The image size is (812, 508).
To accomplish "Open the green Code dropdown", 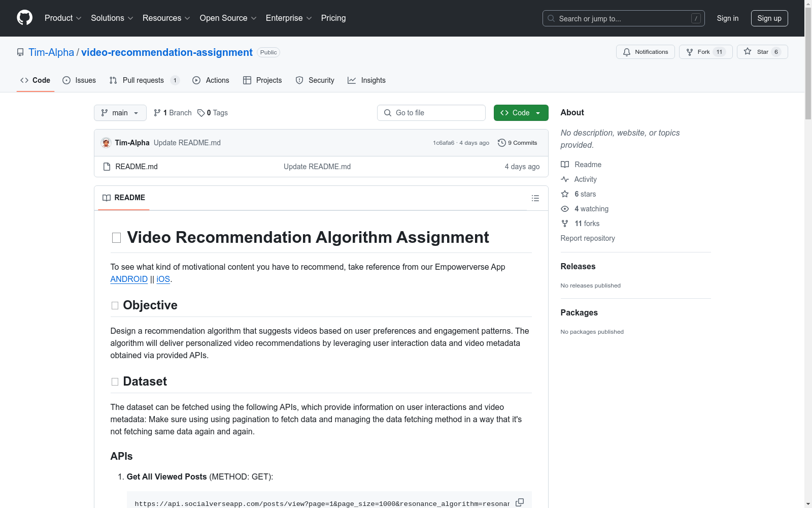I will point(521,113).
